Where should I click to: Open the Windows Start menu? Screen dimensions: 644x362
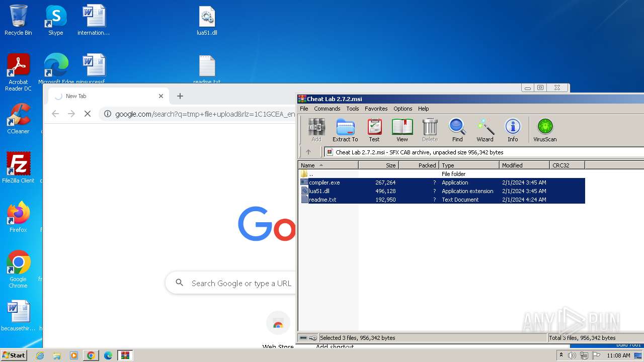(14, 355)
